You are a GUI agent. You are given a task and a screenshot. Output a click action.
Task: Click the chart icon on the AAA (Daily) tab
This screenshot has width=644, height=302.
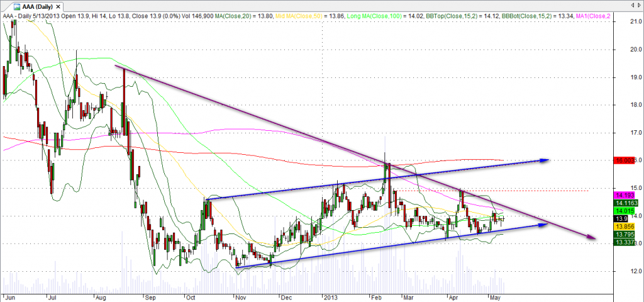tap(8, 6)
